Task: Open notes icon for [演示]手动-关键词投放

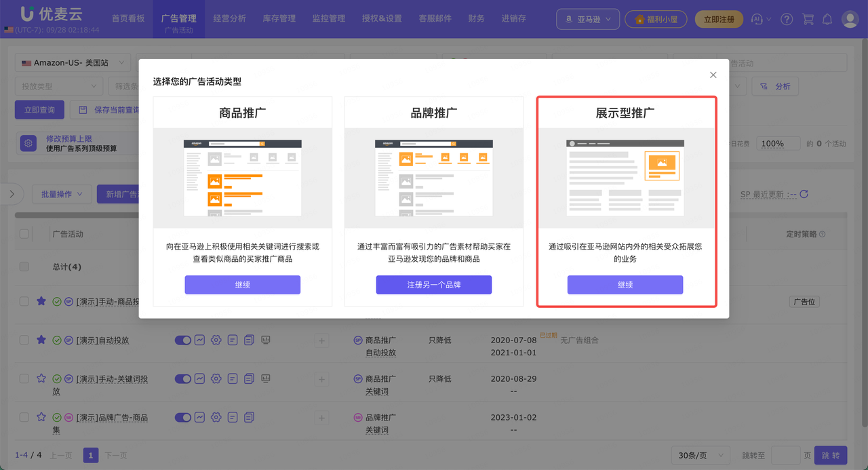Action: tap(233, 378)
